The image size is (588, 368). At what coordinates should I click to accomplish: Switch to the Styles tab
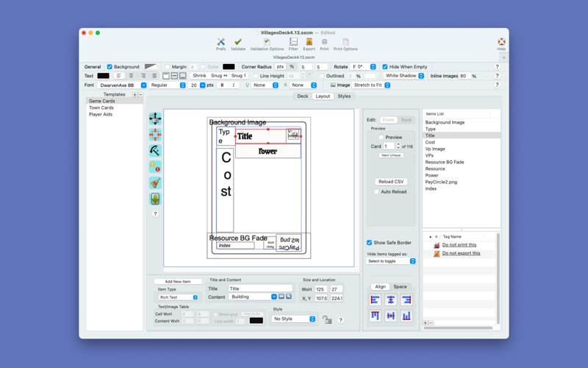[344, 96]
